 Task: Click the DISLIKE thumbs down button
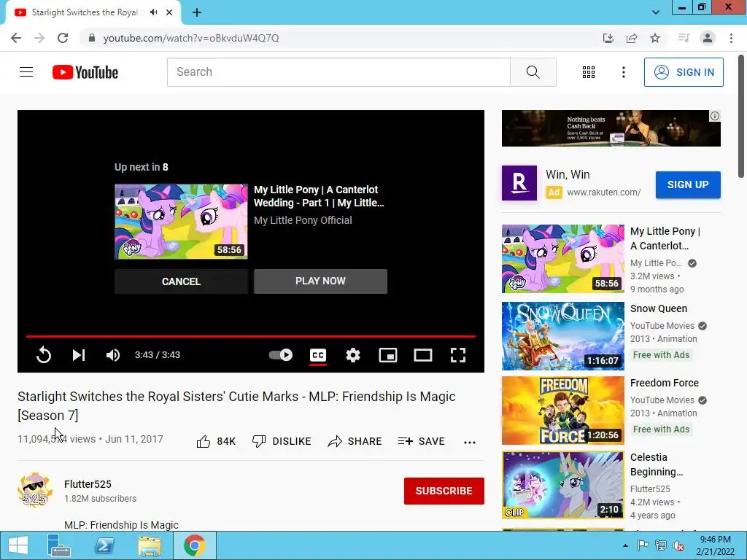coord(281,441)
